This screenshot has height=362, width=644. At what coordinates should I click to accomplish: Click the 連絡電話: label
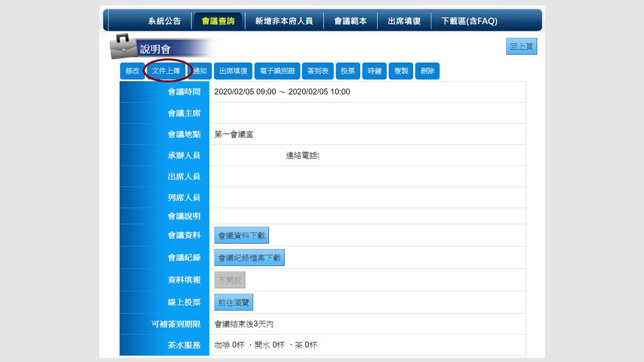point(303,156)
